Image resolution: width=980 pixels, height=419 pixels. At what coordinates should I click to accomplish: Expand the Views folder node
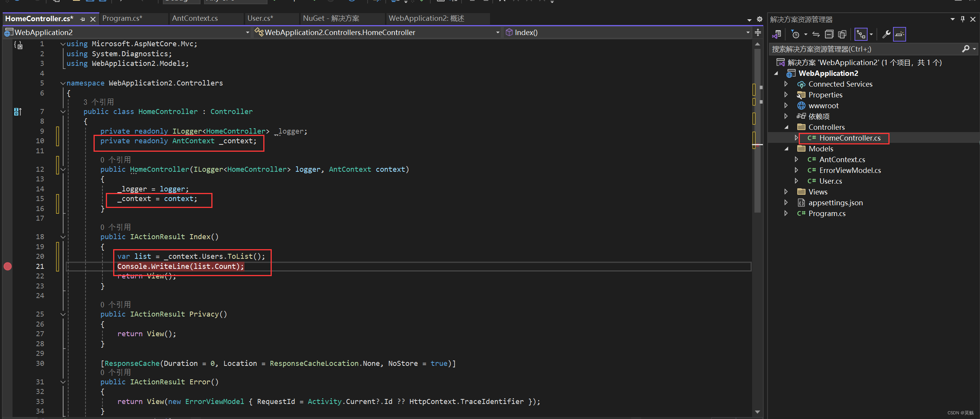786,192
